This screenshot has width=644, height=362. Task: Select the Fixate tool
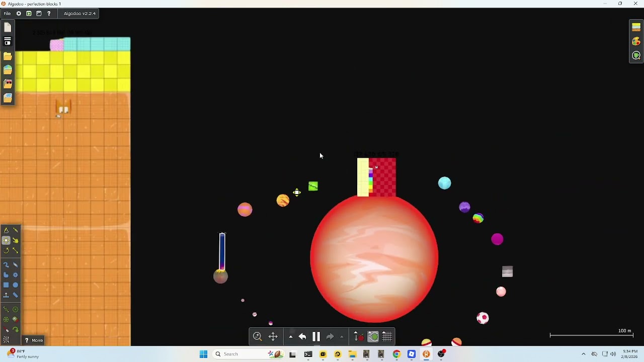(x=16, y=310)
